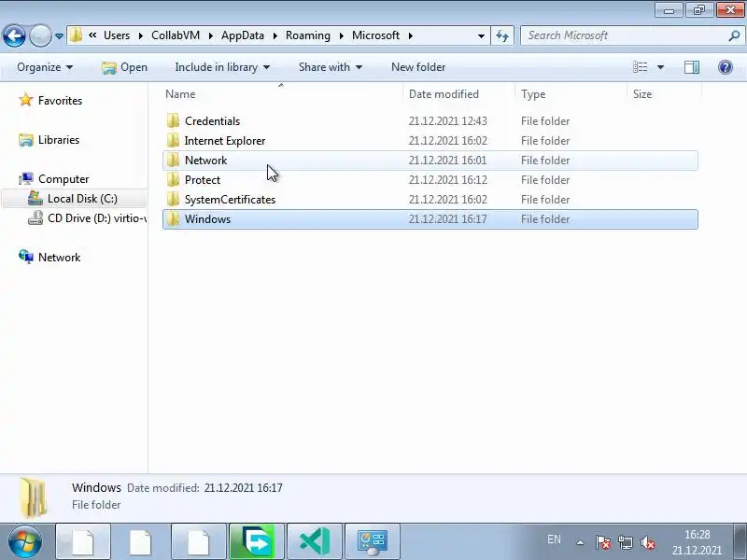This screenshot has height=560, width=747.
Task: Open Help via the question mark icon
Action: tap(726, 67)
